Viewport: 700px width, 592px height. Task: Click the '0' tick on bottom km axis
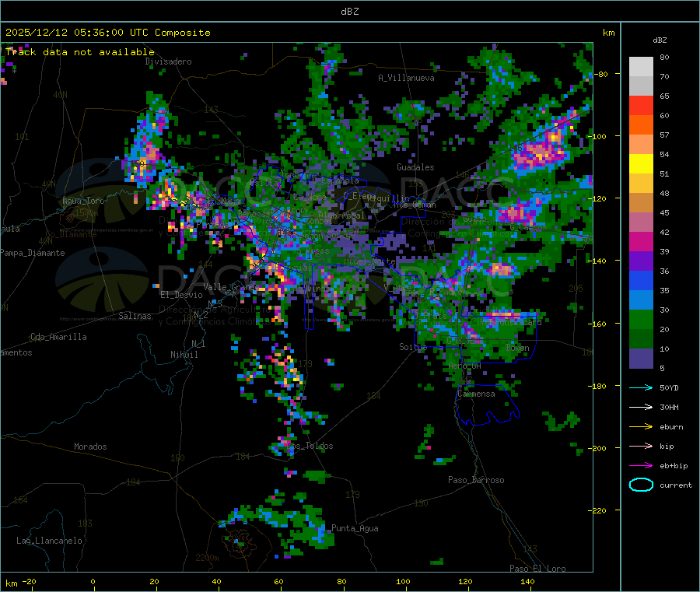[93, 581]
